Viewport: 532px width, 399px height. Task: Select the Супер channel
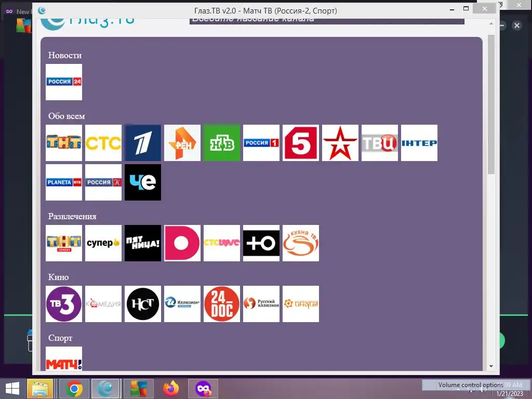coord(103,243)
